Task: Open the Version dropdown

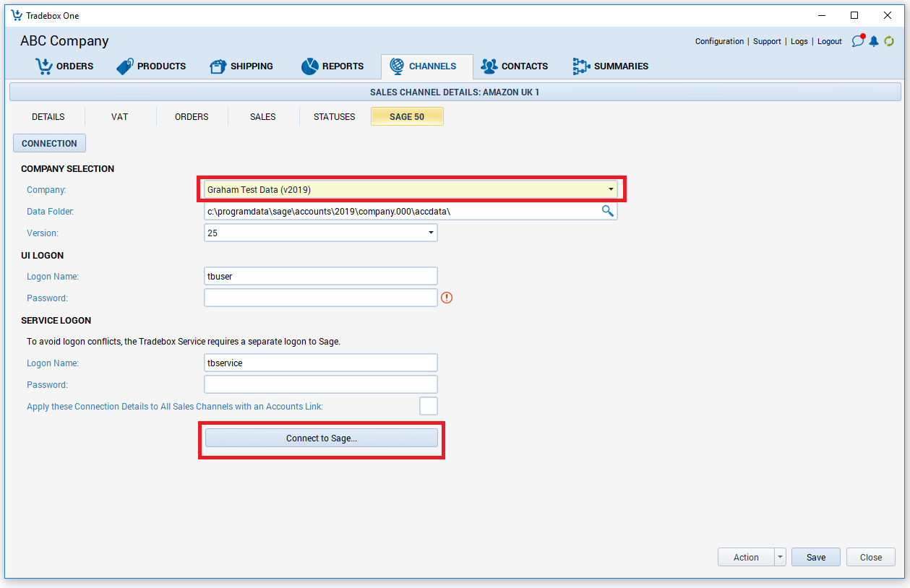Action: 431,233
